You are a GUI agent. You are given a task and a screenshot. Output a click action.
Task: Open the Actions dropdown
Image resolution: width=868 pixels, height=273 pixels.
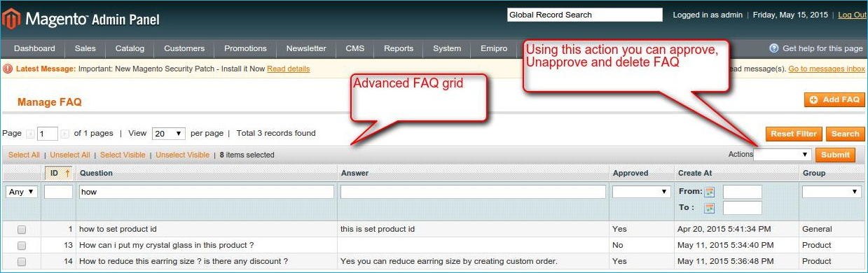(782, 155)
